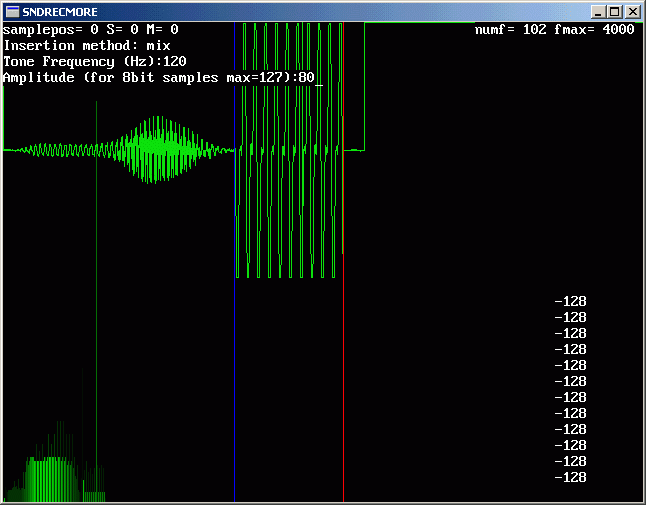Click the SNDRECMORE application icon in title bar
Screen dimensions: 646x505
(x=12, y=12)
